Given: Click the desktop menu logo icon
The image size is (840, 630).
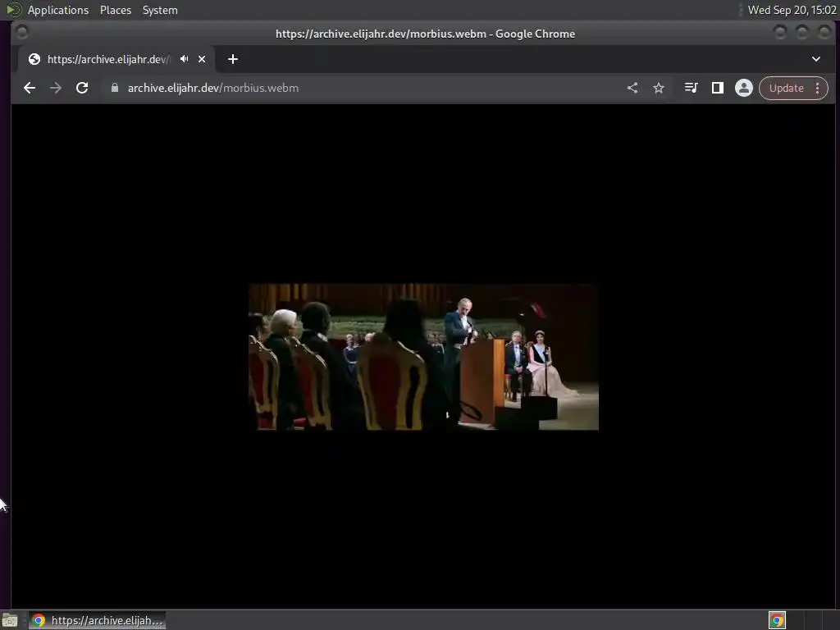Looking at the screenshot, I should point(13,10).
